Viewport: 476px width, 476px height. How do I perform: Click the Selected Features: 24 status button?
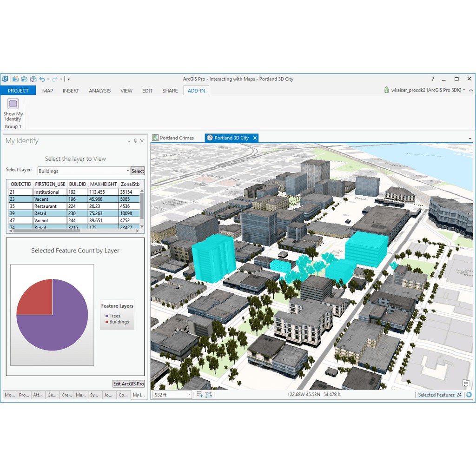click(439, 395)
